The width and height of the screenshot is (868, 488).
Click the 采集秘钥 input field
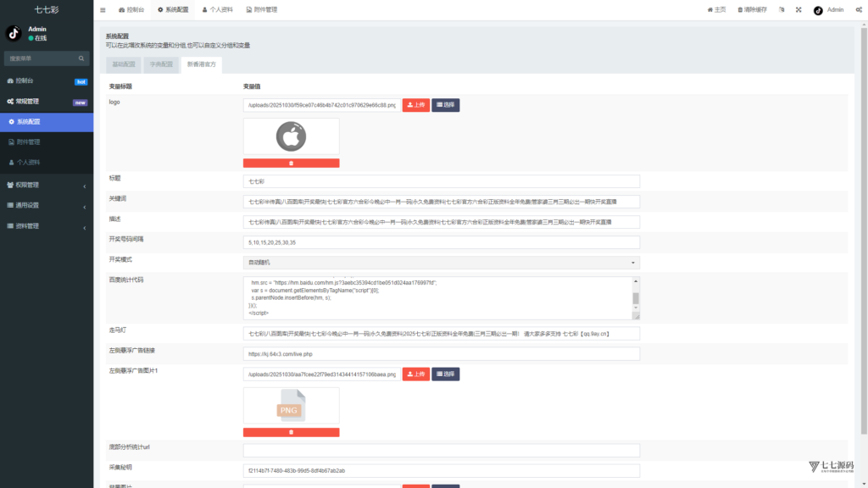(x=441, y=471)
